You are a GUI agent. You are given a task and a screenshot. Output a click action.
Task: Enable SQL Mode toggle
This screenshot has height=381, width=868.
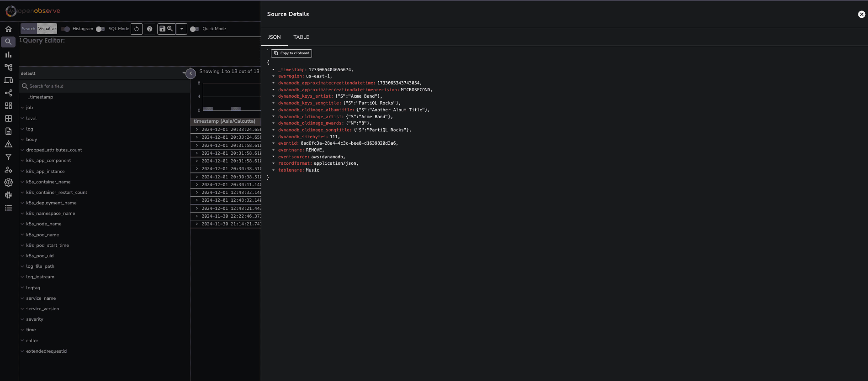coord(101,29)
